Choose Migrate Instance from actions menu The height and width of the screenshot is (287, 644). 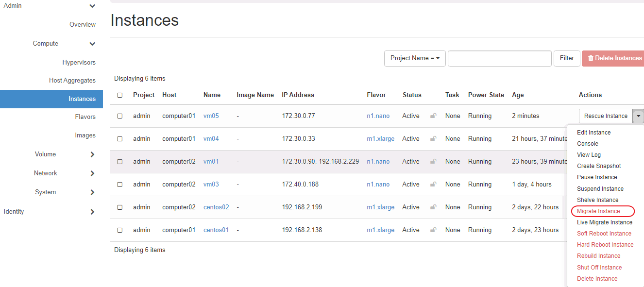[598, 211]
